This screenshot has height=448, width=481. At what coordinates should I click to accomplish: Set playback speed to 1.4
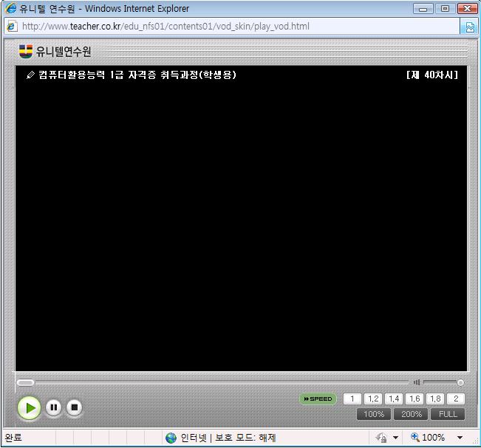pos(394,399)
